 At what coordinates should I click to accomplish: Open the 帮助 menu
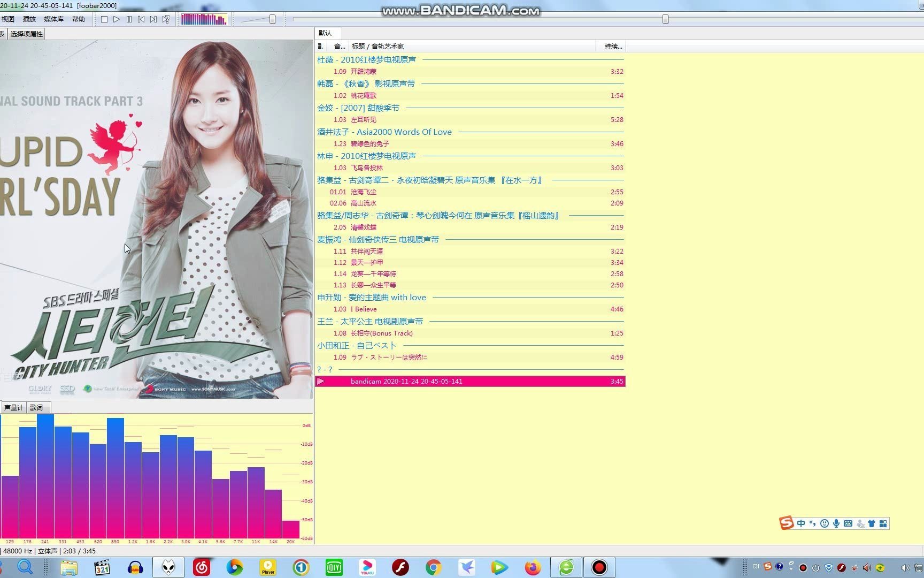pyautogui.click(x=79, y=19)
